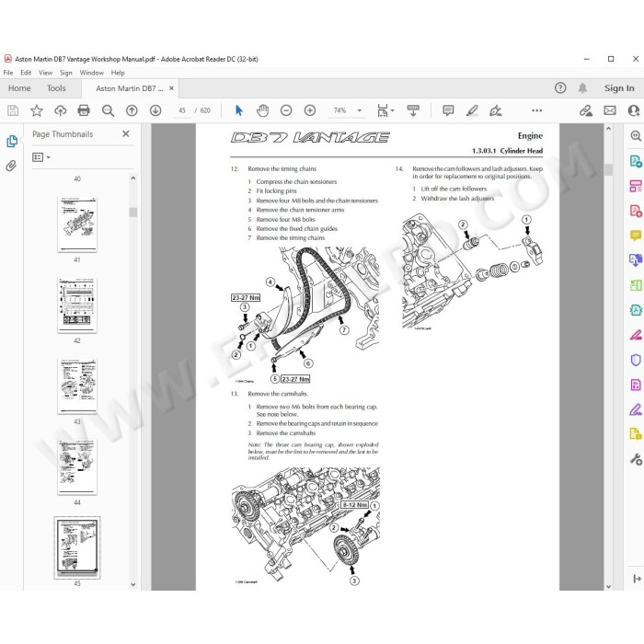Click the zoom percentage field
The image size is (644, 644).
340,110
